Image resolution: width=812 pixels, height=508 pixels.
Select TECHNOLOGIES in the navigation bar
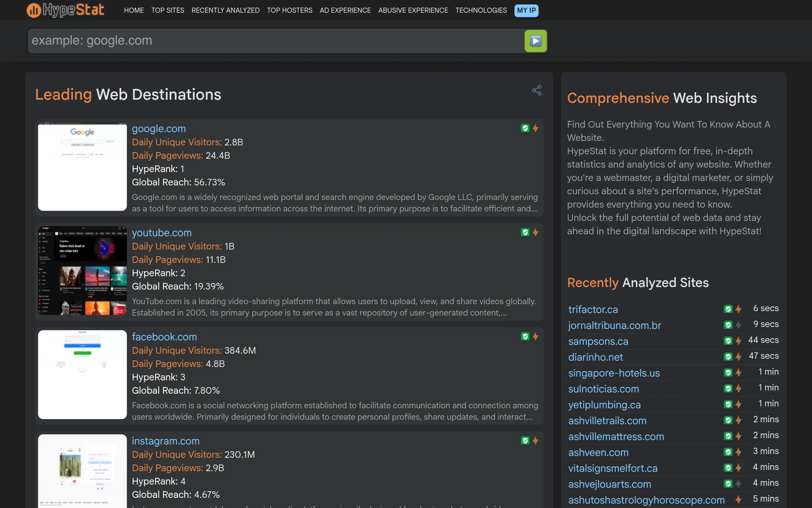click(481, 10)
